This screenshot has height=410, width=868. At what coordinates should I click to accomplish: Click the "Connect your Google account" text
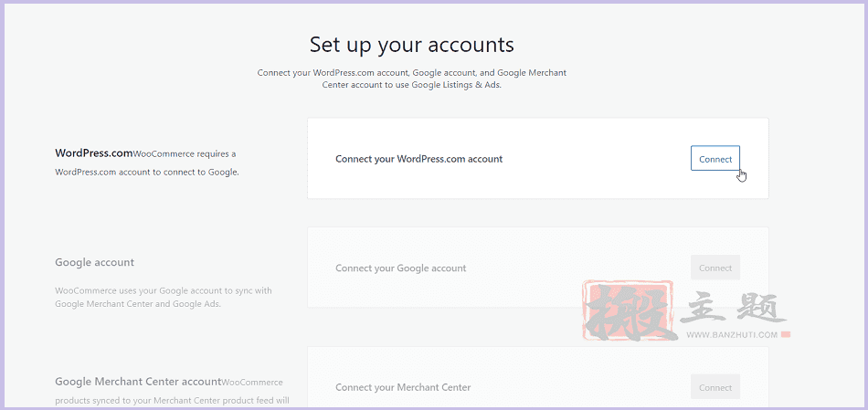click(x=401, y=268)
